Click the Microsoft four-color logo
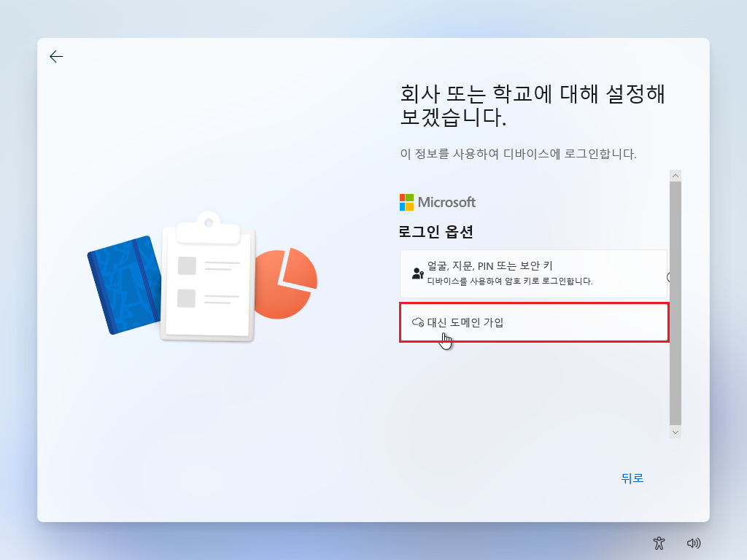747x560 pixels. point(407,202)
